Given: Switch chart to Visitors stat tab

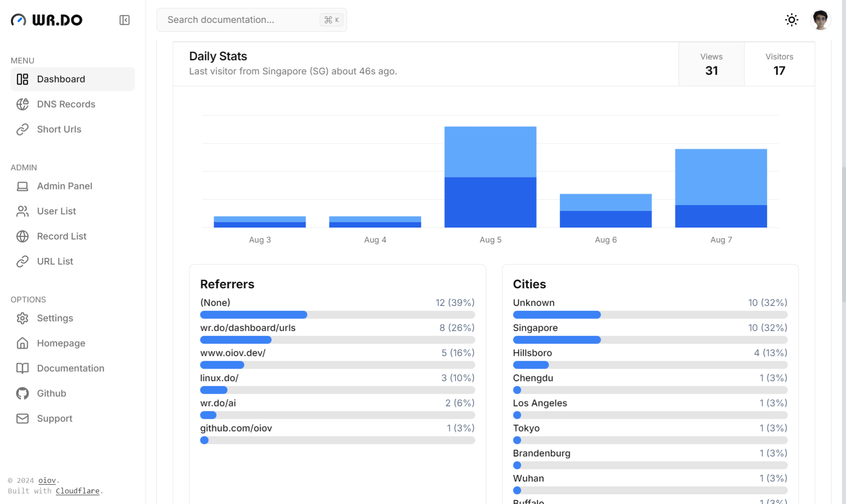Looking at the screenshot, I should point(779,64).
